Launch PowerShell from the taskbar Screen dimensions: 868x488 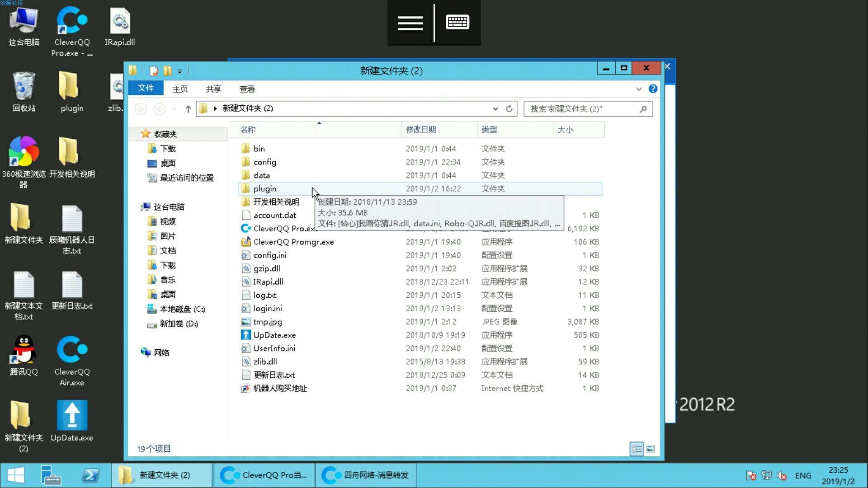coord(91,475)
